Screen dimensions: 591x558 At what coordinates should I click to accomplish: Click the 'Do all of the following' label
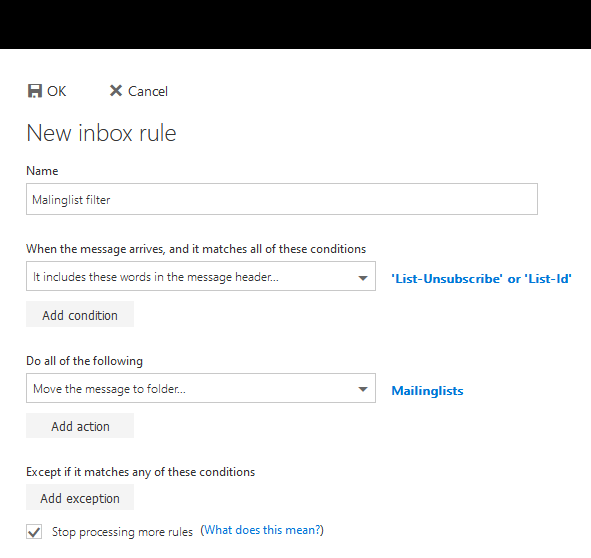click(84, 361)
